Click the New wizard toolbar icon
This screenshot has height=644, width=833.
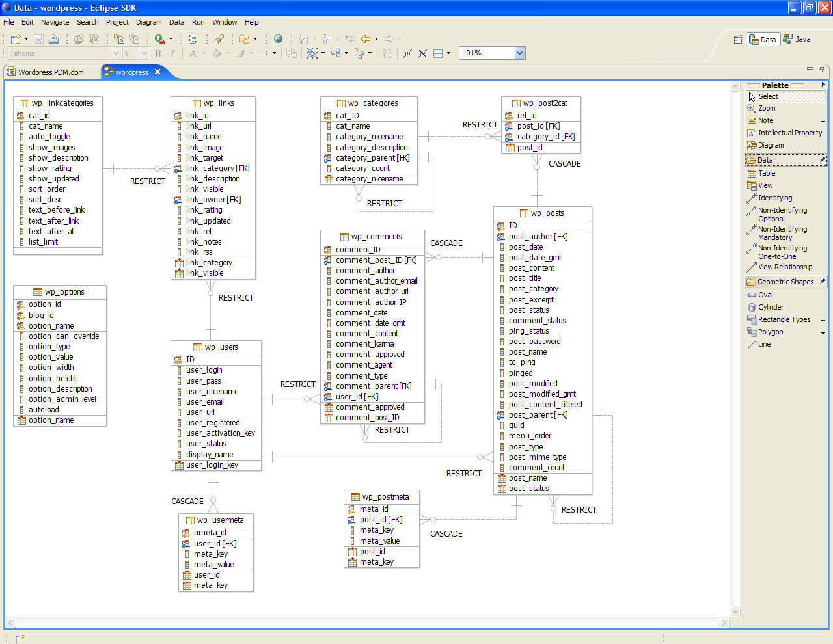[x=15, y=39]
